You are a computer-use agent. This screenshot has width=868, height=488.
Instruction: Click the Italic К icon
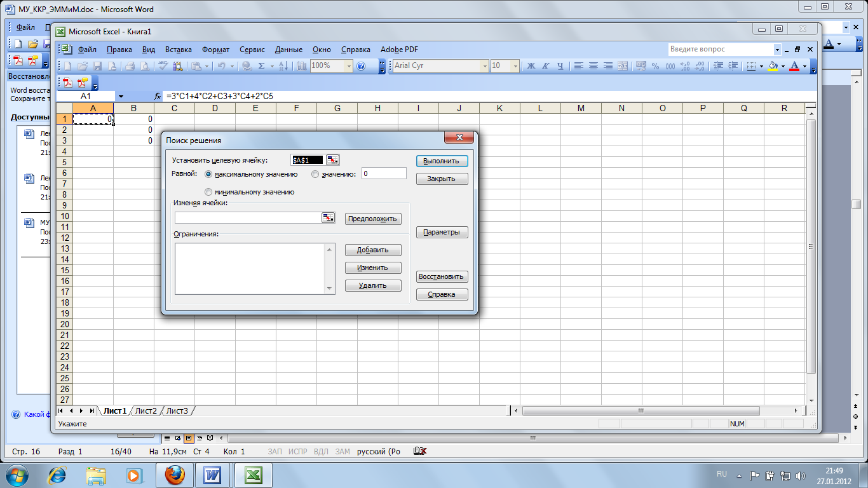pos(545,65)
